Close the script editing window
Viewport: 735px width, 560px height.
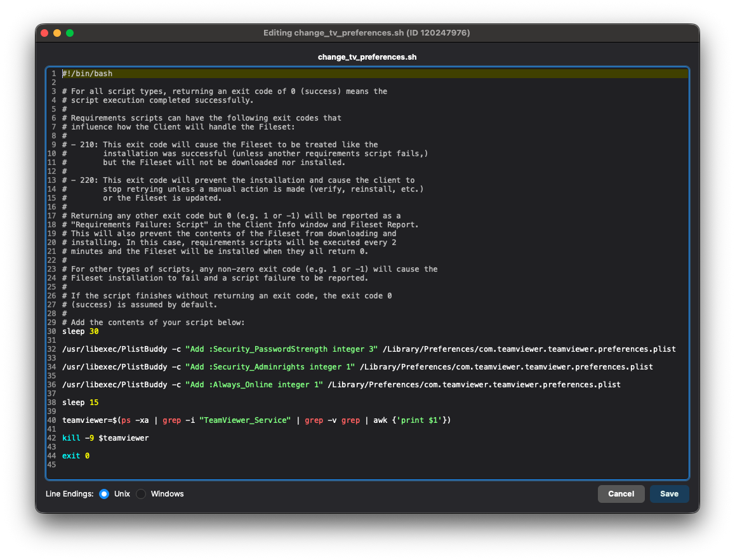(44, 33)
